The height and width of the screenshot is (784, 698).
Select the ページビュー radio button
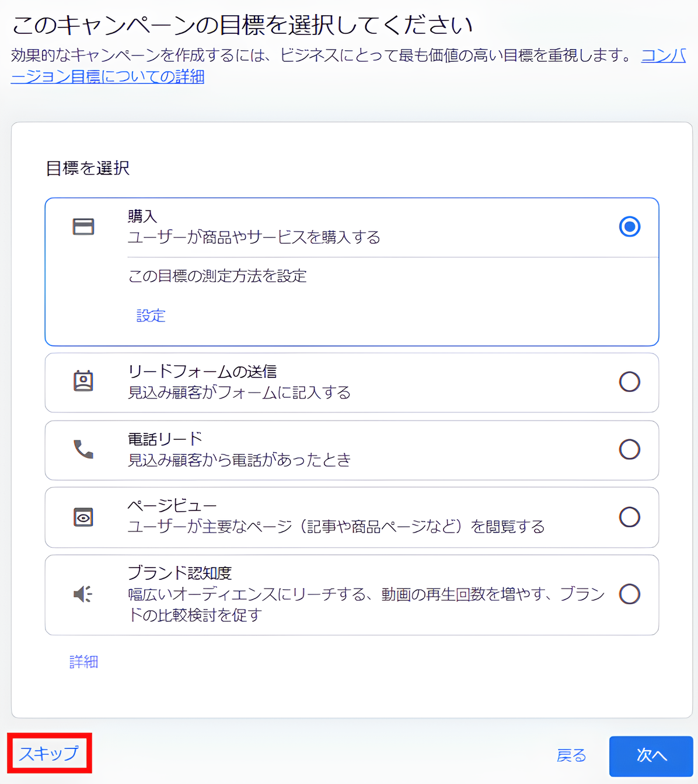click(629, 517)
